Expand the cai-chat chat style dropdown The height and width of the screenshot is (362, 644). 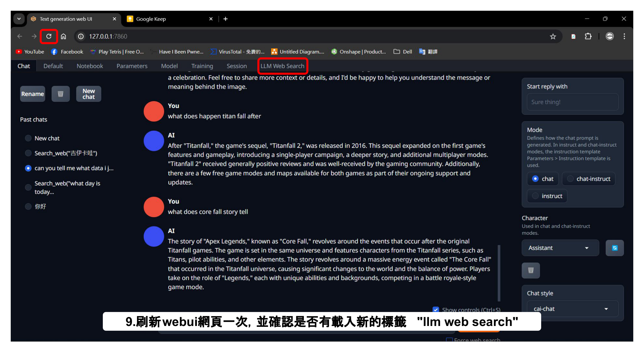[573, 309]
